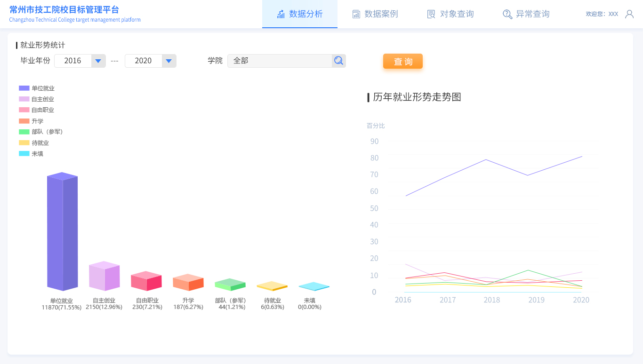Click the 学院 input field showing 全部
643x364 pixels.
(x=280, y=61)
